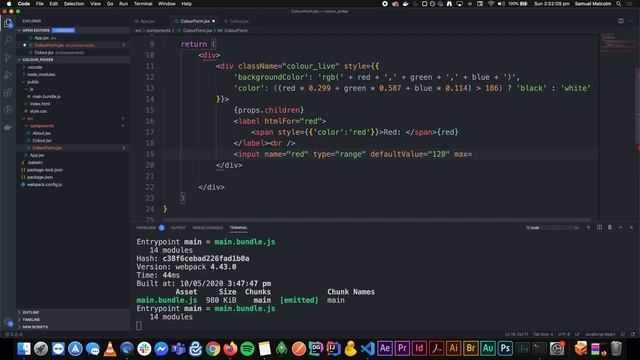Screen dimensions: 640x360
Task: Select the terminal shell dropdown
Action: pos(552,228)
